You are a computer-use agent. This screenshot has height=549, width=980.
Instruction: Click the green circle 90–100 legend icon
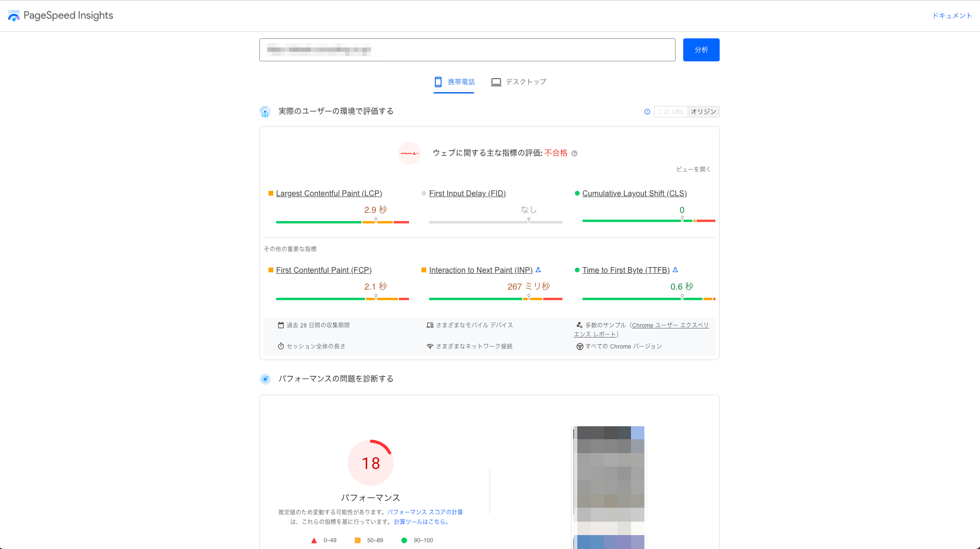click(404, 540)
